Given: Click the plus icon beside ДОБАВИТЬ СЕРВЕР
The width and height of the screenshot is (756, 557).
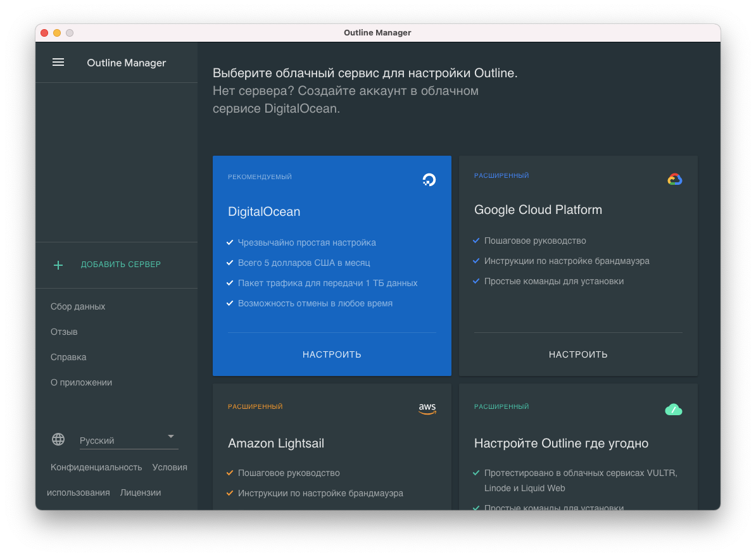Looking at the screenshot, I should (x=58, y=265).
